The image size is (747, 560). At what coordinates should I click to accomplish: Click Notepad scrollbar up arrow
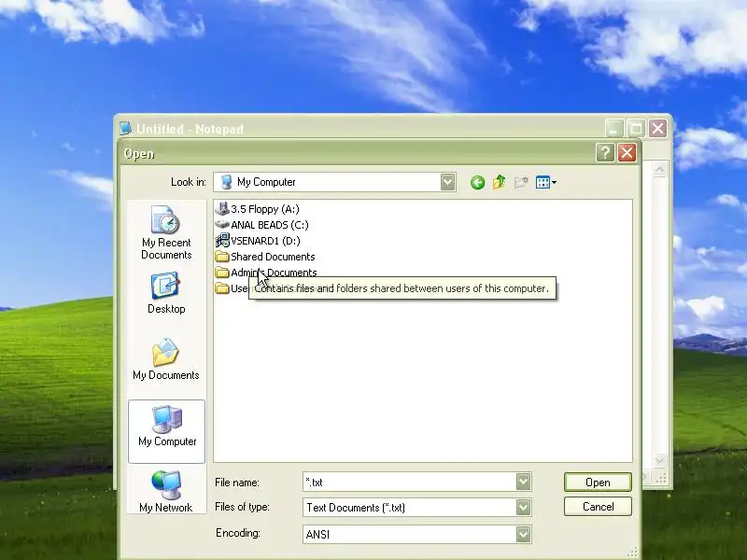659,169
